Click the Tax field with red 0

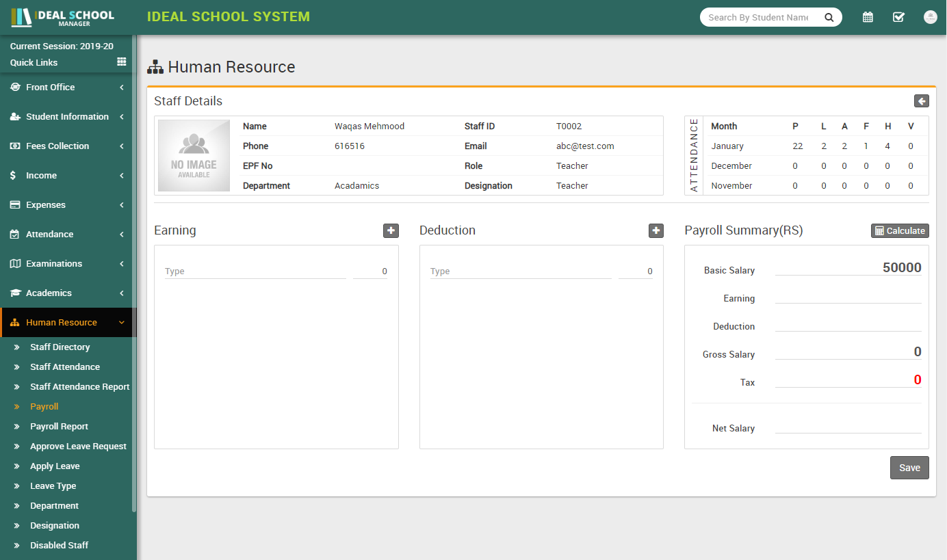[848, 380]
